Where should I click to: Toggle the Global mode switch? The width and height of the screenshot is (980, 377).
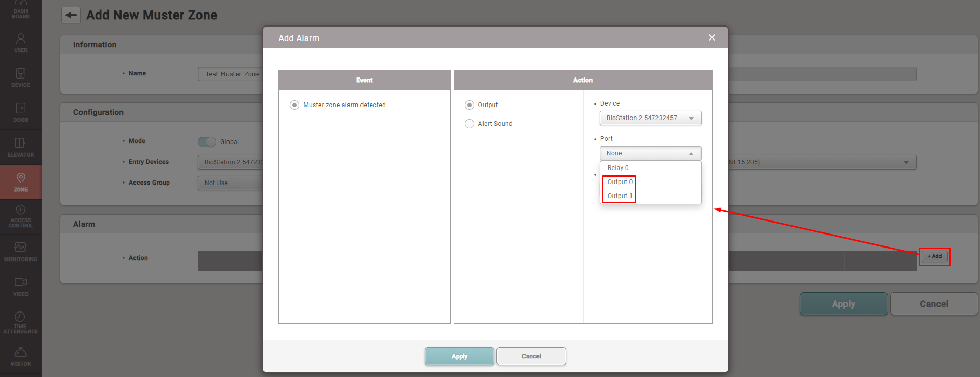[207, 142]
